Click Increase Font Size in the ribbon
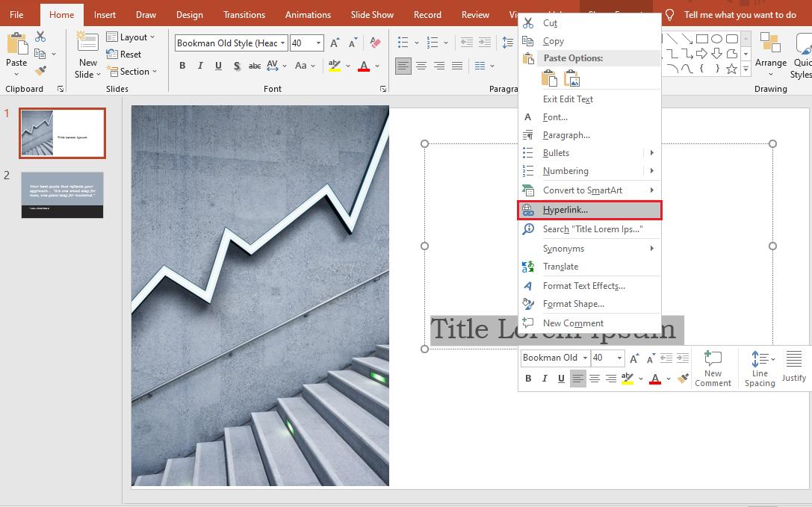 334,43
